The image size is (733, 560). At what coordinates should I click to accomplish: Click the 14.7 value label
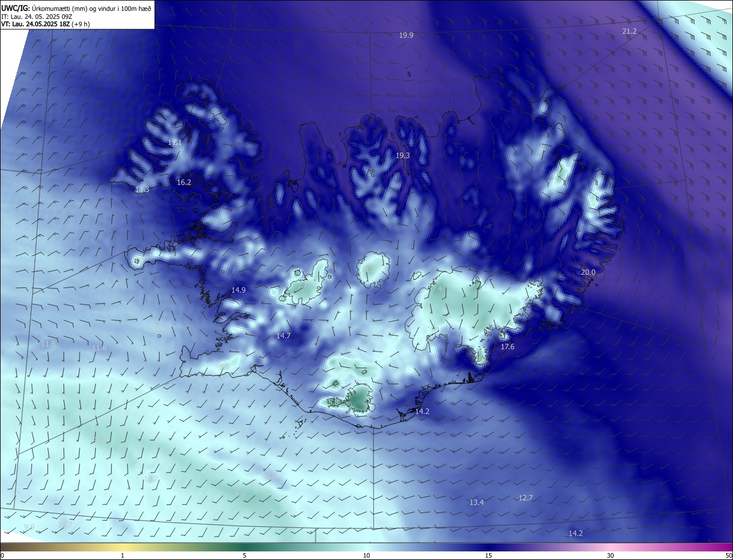point(283,336)
